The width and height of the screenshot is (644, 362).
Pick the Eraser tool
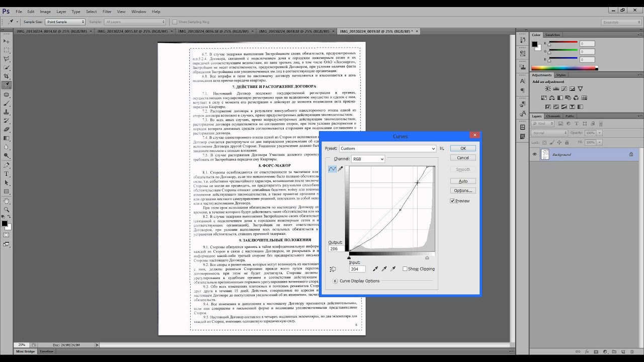pos(7,129)
